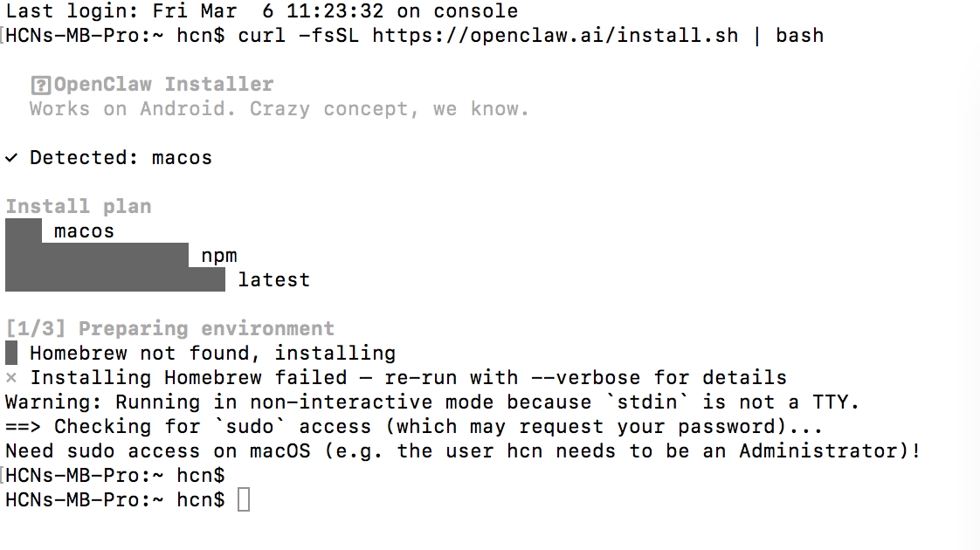Click the "==>" arrow before Checking for sudo
This screenshot has width=980, height=550.
23,427
